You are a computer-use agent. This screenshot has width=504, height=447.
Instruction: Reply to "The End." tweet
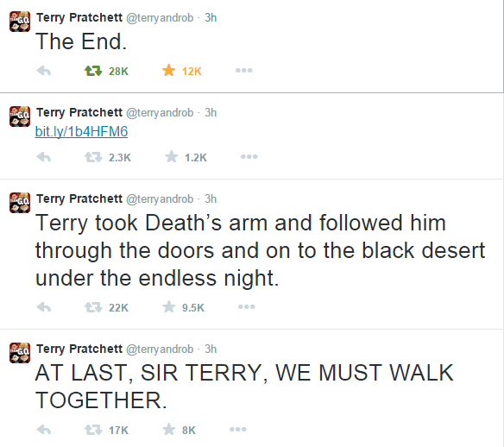point(44,71)
